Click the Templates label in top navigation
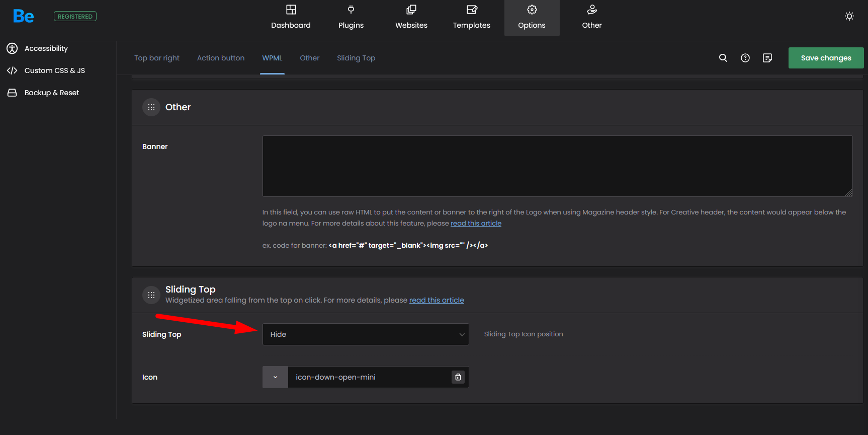868x435 pixels. click(472, 25)
